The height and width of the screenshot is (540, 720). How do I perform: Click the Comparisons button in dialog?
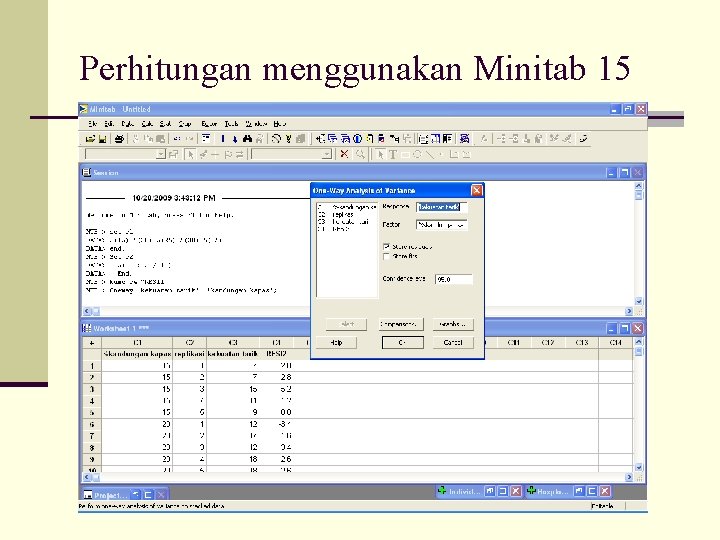coord(401,324)
